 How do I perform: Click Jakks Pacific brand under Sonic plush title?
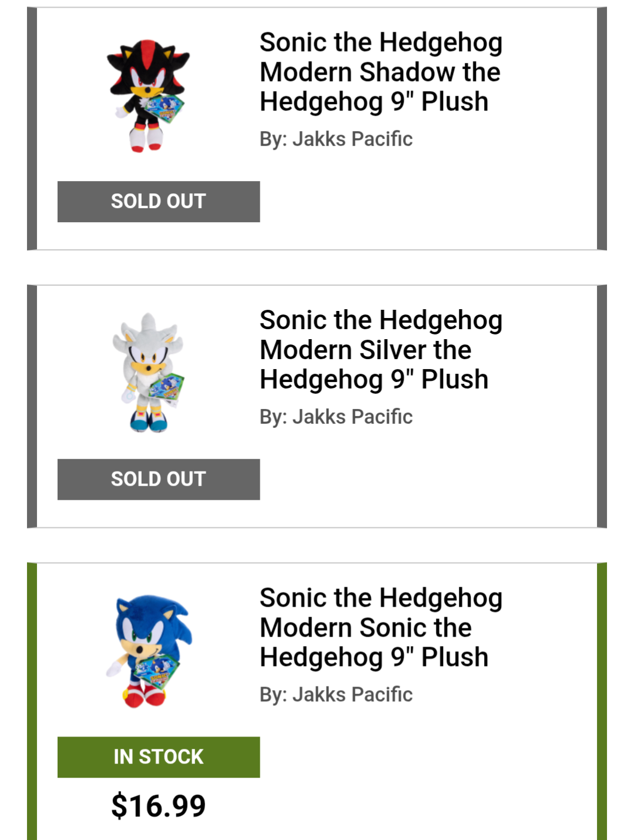pos(352,694)
